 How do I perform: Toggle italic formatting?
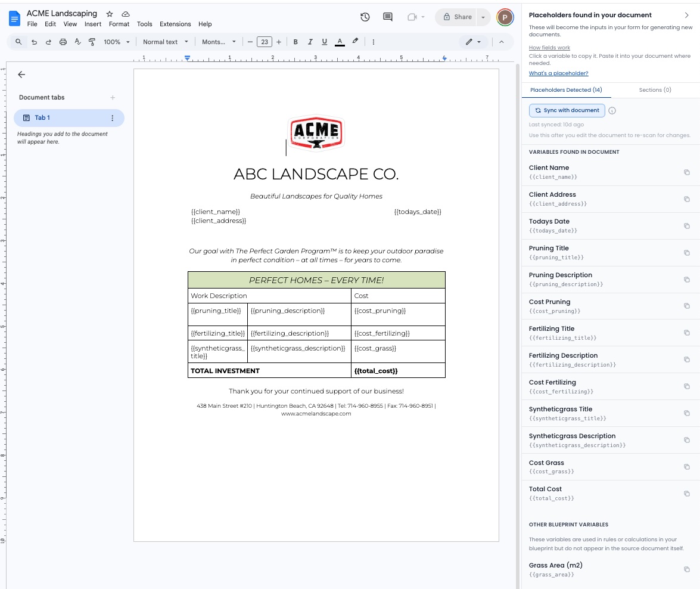pyautogui.click(x=310, y=42)
